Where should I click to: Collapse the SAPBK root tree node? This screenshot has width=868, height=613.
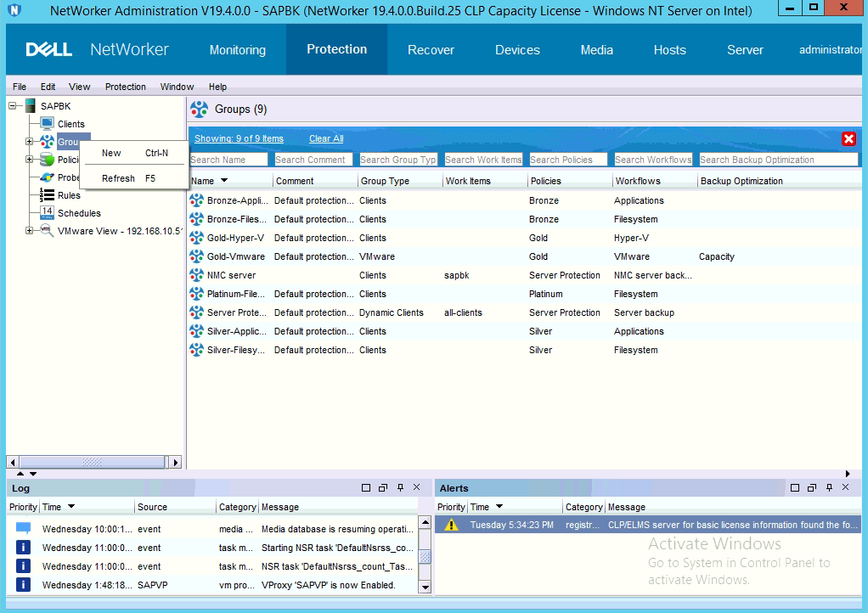click(13, 106)
